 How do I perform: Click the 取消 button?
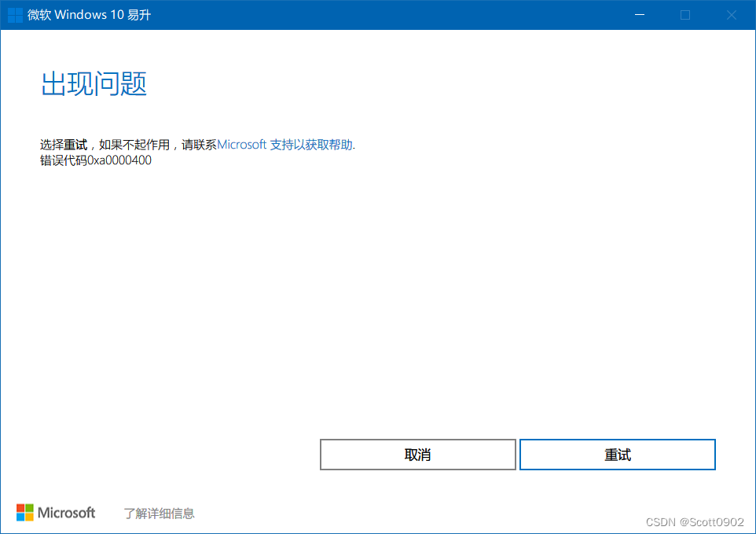417,455
